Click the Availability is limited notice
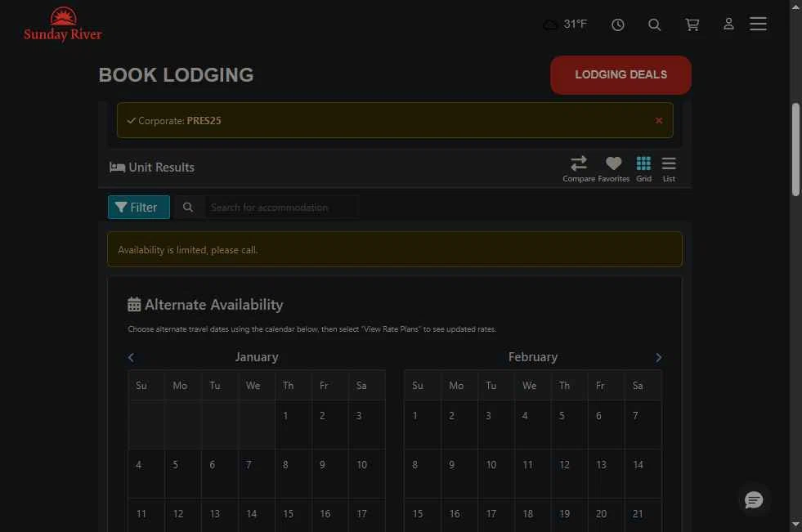 pos(395,249)
